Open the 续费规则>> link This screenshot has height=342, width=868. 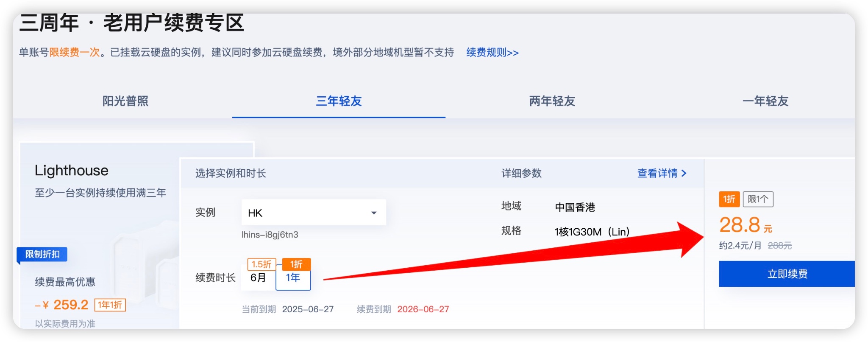[x=492, y=52]
